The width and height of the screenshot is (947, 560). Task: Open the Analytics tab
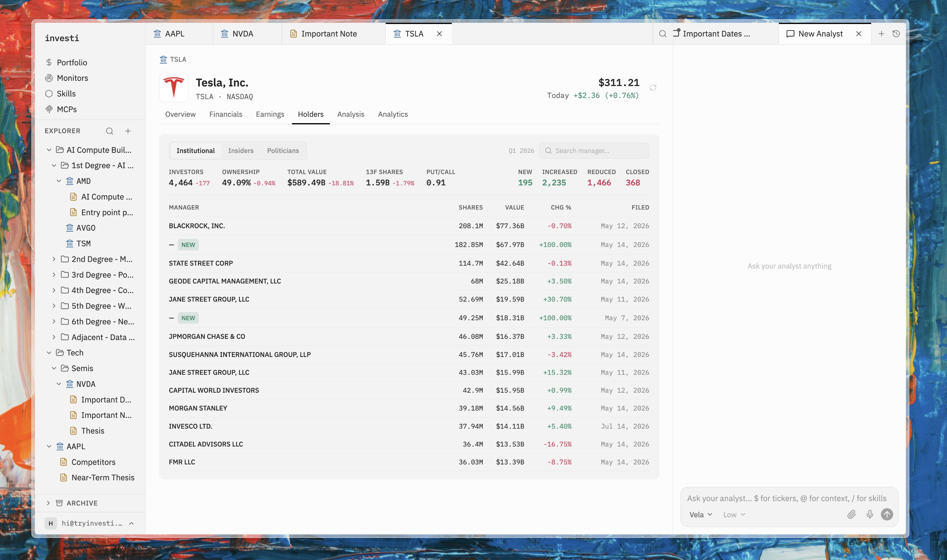(393, 114)
